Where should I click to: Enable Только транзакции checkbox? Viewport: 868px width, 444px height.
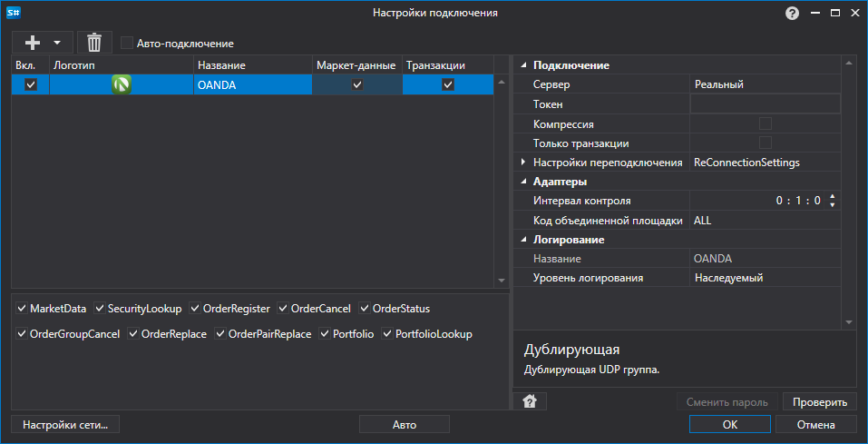(765, 143)
